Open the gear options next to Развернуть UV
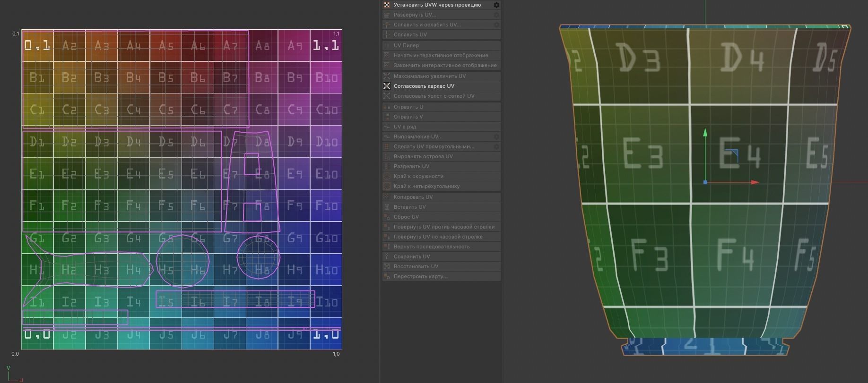The height and width of the screenshot is (383, 868). [496, 15]
